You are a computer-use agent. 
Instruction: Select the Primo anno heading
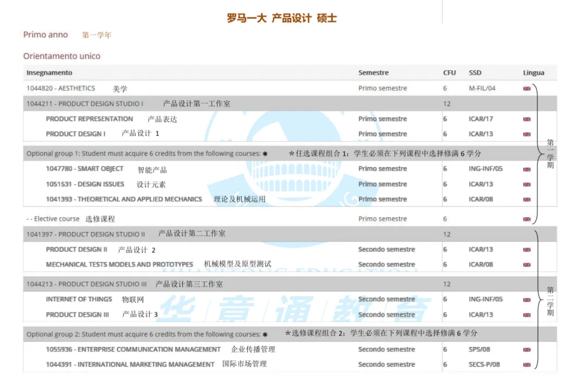point(45,34)
